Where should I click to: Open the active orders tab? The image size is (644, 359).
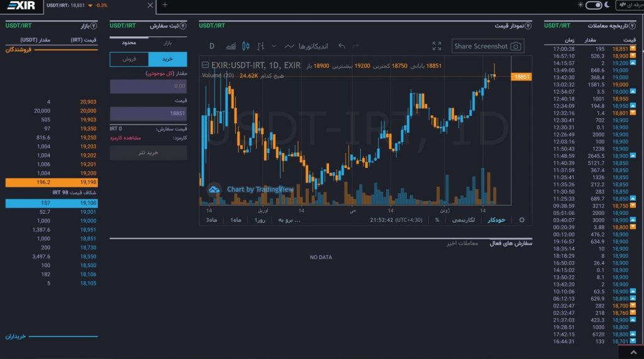point(511,243)
